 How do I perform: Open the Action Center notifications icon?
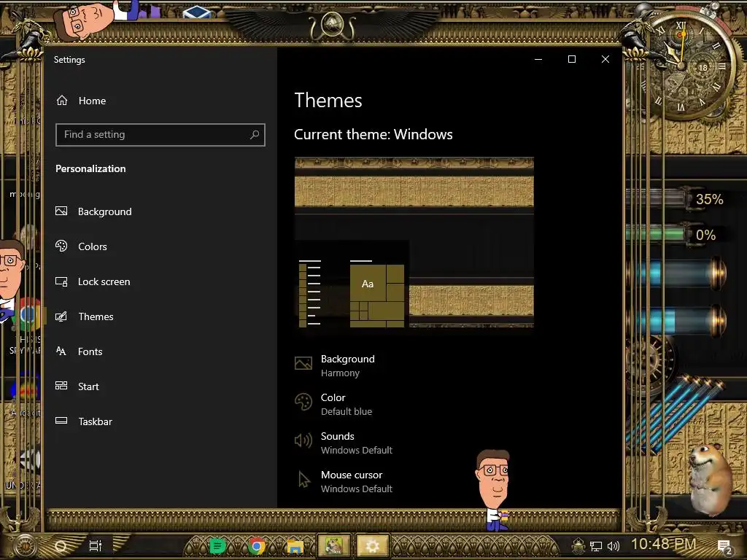[x=724, y=547]
